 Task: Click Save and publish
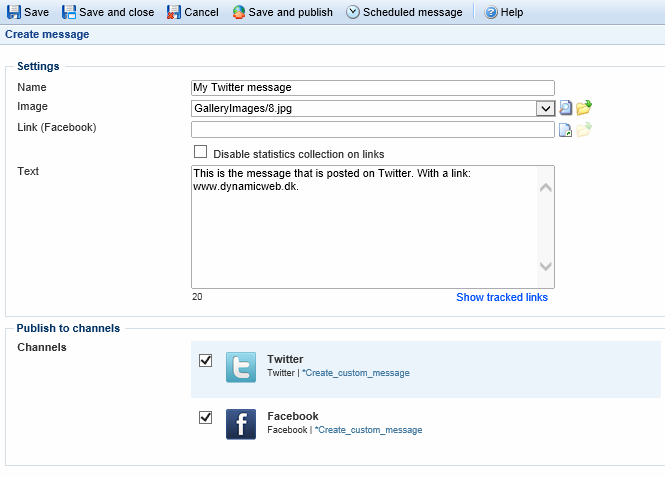[x=285, y=12]
